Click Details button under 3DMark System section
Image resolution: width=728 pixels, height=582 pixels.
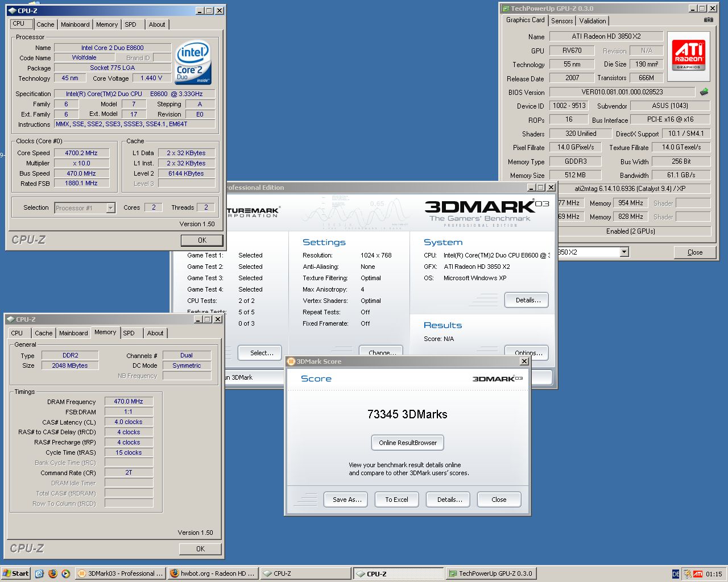527,300
